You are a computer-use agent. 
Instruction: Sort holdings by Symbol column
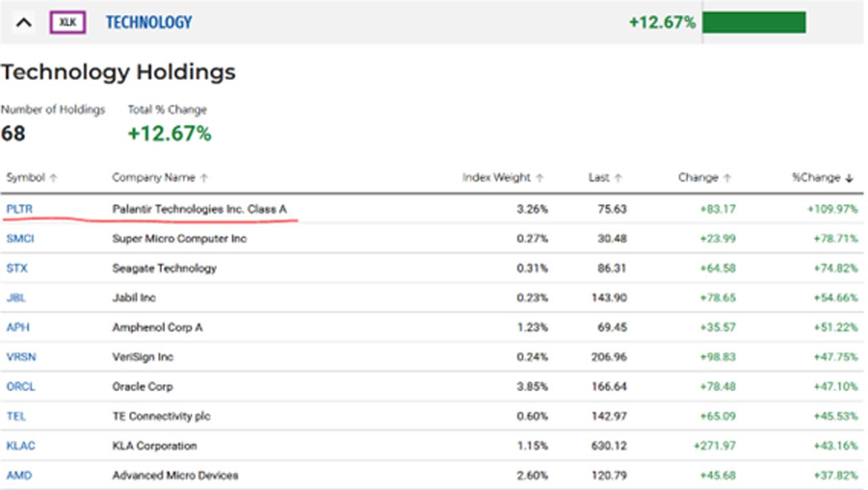click(x=32, y=178)
